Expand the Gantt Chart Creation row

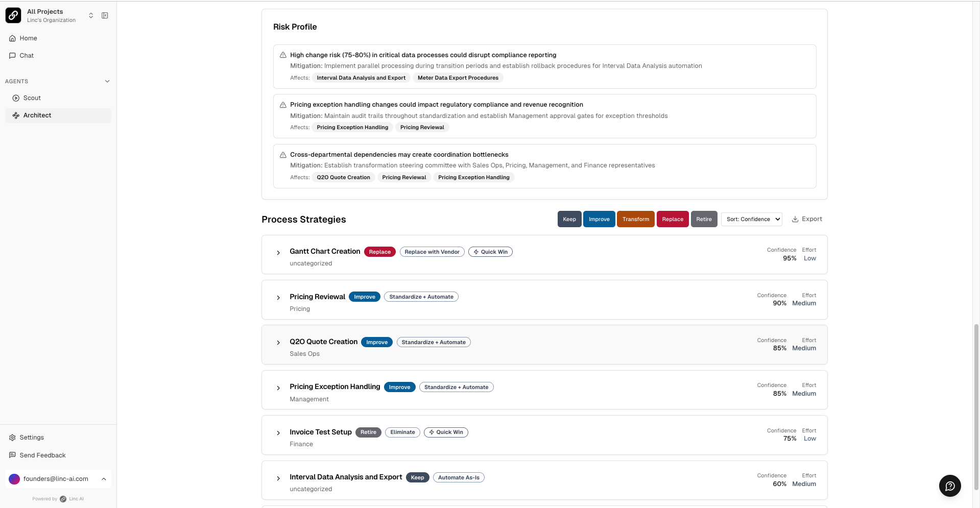(x=278, y=253)
